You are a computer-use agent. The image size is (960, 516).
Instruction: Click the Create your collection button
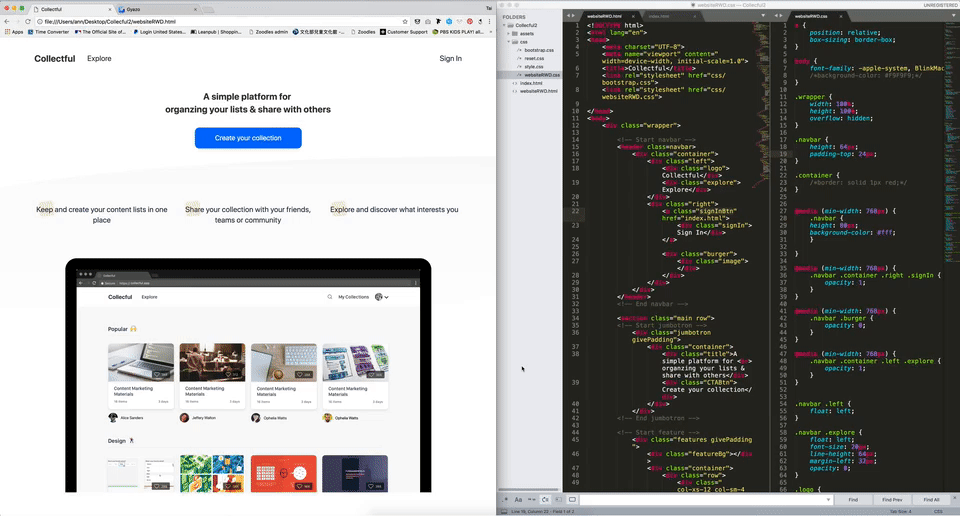tap(248, 138)
